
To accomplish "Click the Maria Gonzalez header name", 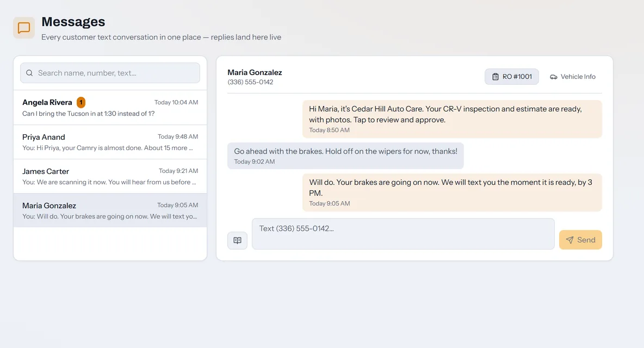I will click(x=255, y=72).
